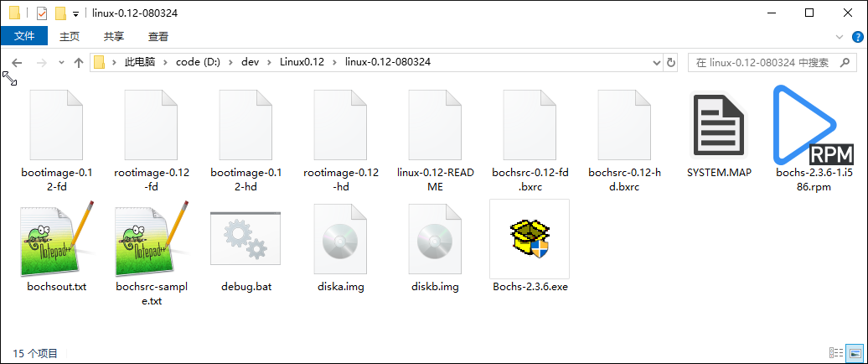Switch to large thumbnails view
868x364 pixels.
tap(855, 353)
